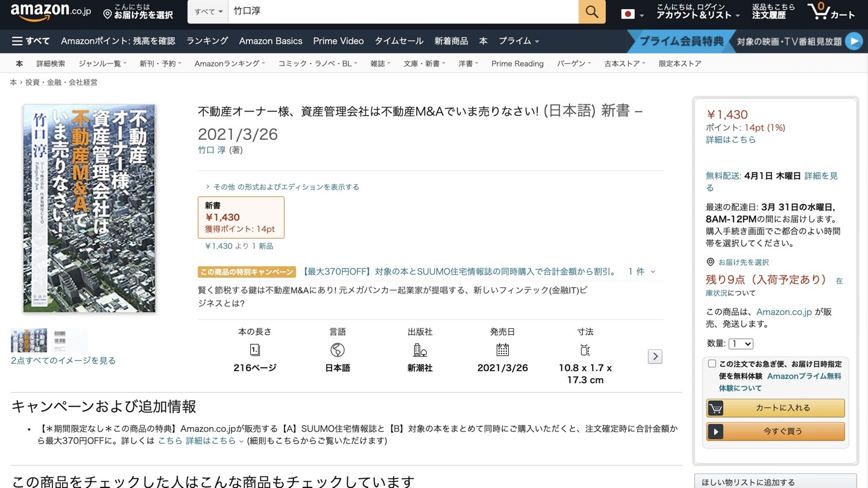Screen dimensions: 868x488
Task: Open the hamburger すべて menu
Action: [x=31, y=41]
